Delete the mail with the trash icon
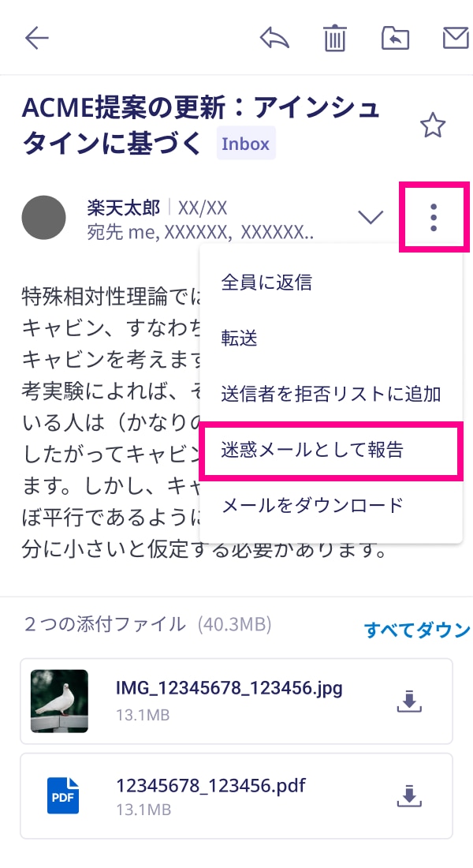This screenshot has width=473, height=868. point(335,38)
